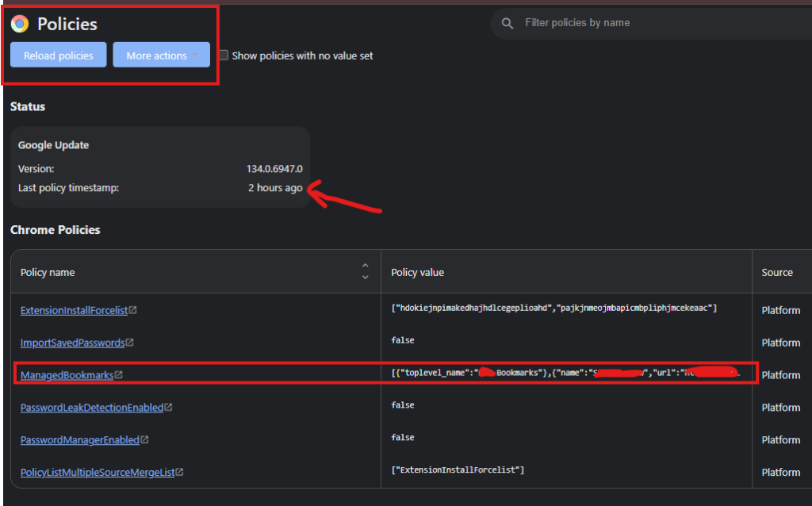
Task: Click the search magnifier icon
Action: [x=507, y=23]
